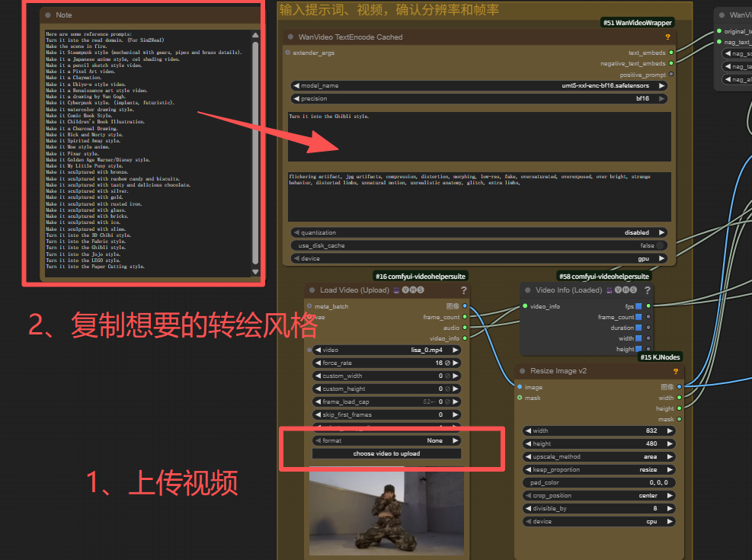Toggle the fps output blue checkbox
Screen dimensions: 752x560
[x=638, y=306]
